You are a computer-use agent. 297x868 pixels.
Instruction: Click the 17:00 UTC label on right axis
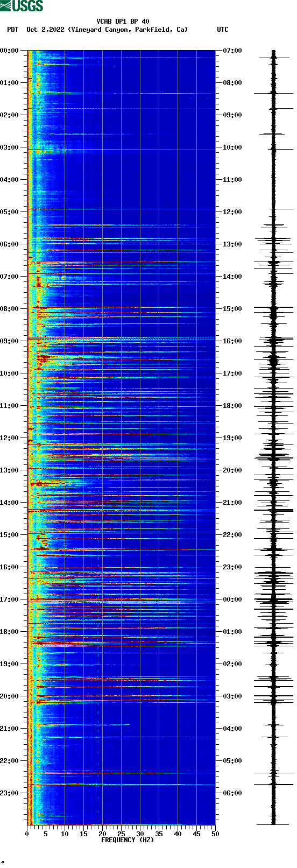point(232,373)
